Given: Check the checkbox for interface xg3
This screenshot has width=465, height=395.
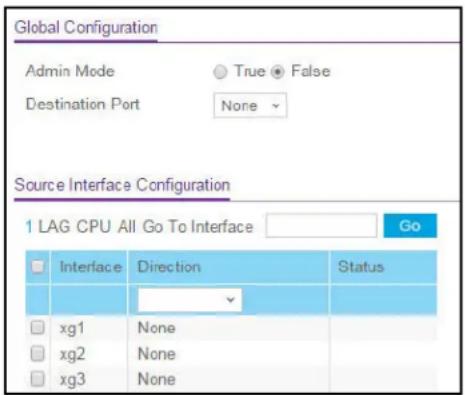Looking at the screenshot, I should pos(37,379).
